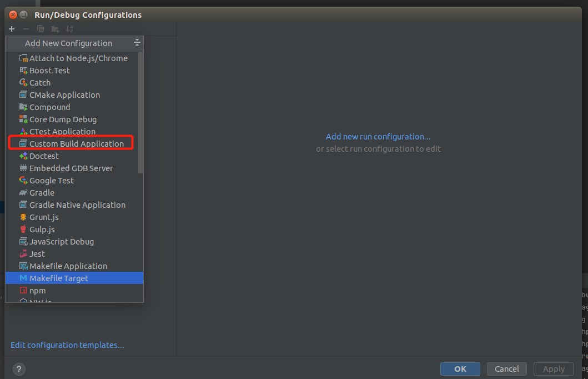
Task: Click the Makefile Application icon
Action: (23, 266)
